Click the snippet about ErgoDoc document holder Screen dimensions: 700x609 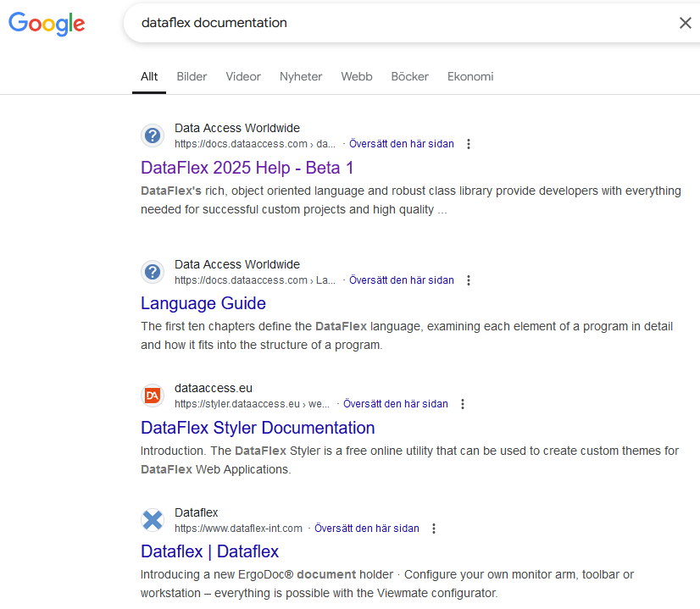pos(387,584)
